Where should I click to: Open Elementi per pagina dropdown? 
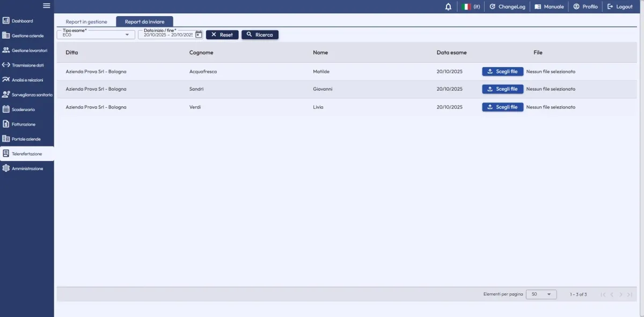pyautogui.click(x=541, y=294)
